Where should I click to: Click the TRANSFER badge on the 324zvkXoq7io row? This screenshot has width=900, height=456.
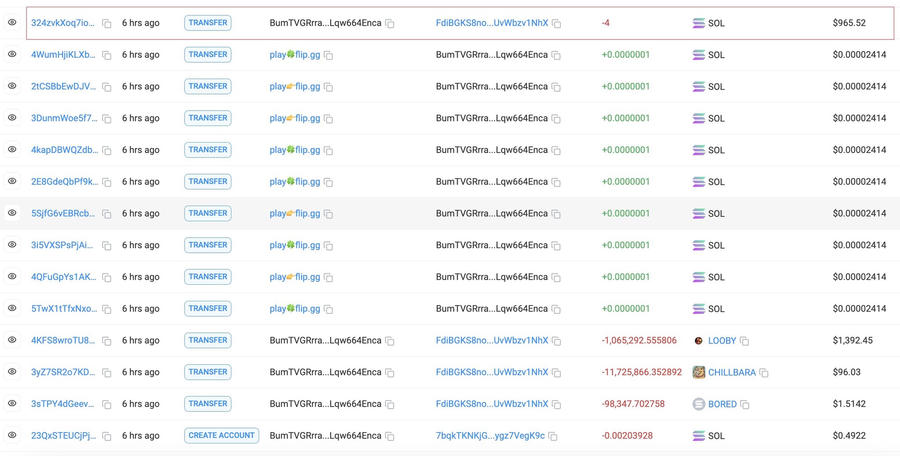point(207,22)
